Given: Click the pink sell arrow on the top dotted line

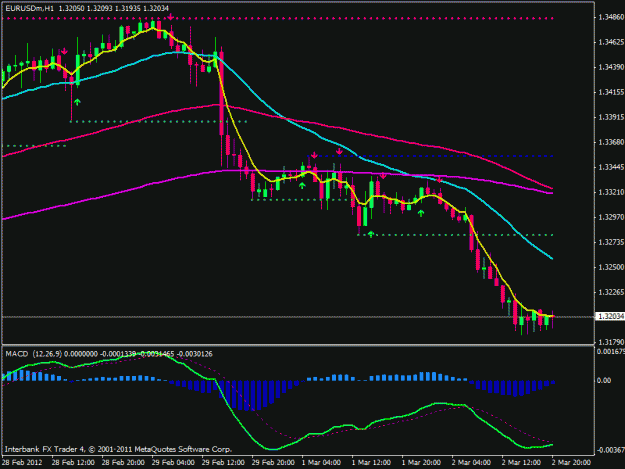Looking at the screenshot, I should [171, 17].
